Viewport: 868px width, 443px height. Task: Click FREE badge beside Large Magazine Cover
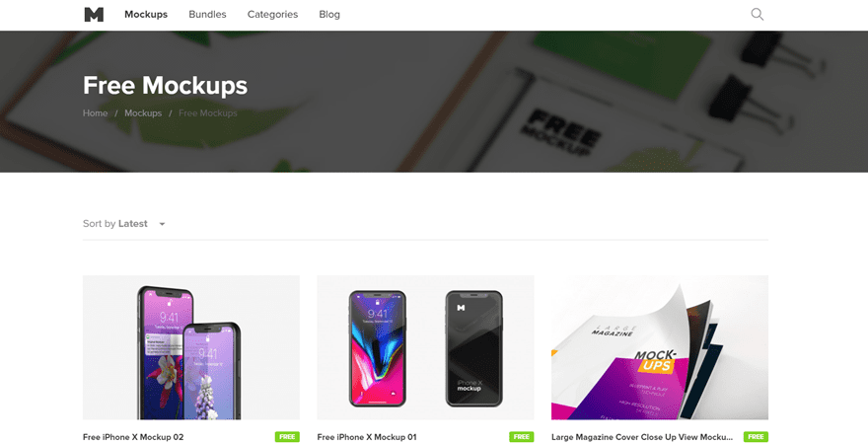tap(756, 437)
